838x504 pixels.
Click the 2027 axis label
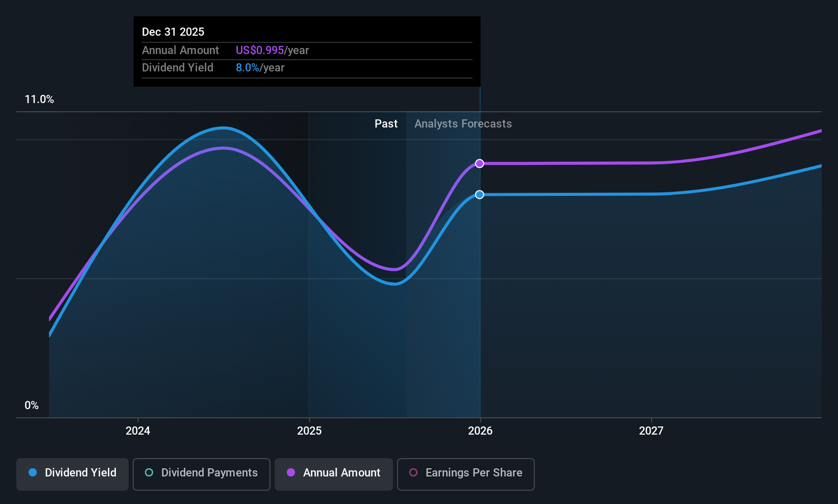click(651, 431)
